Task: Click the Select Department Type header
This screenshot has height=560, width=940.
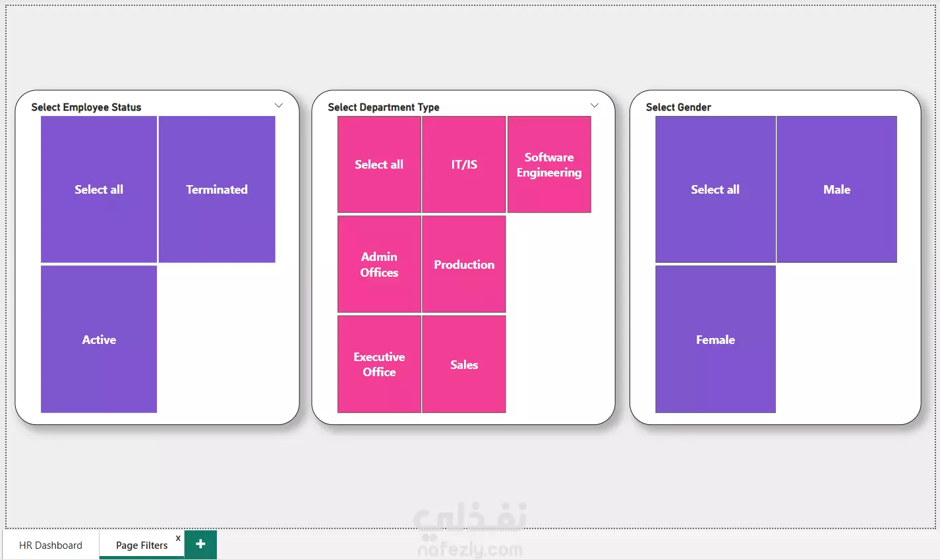Action: [384, 107]
